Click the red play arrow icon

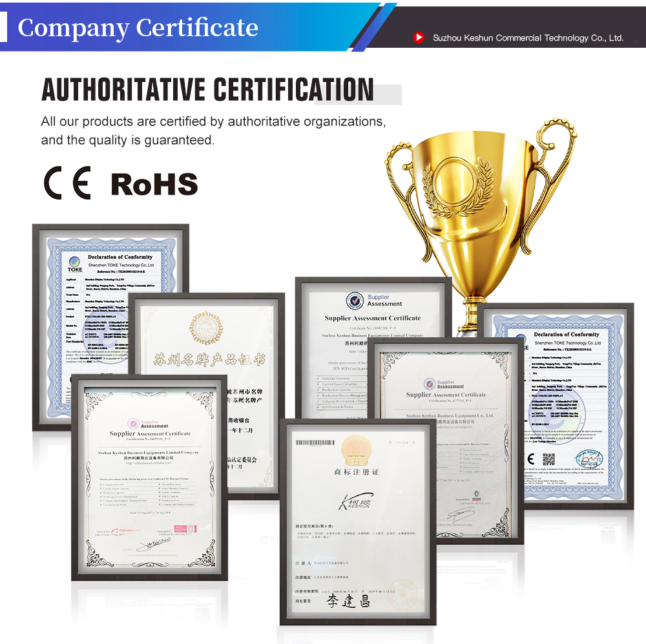click(419, 37)
